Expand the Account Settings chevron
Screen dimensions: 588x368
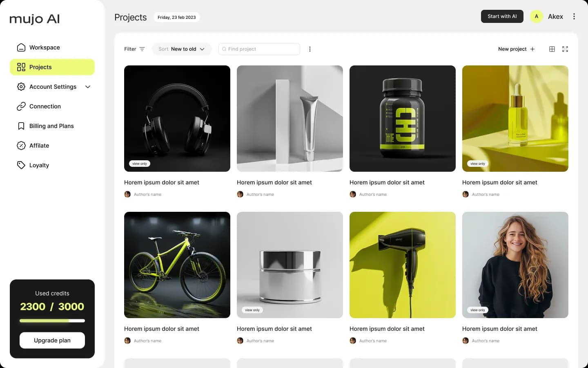88,87
